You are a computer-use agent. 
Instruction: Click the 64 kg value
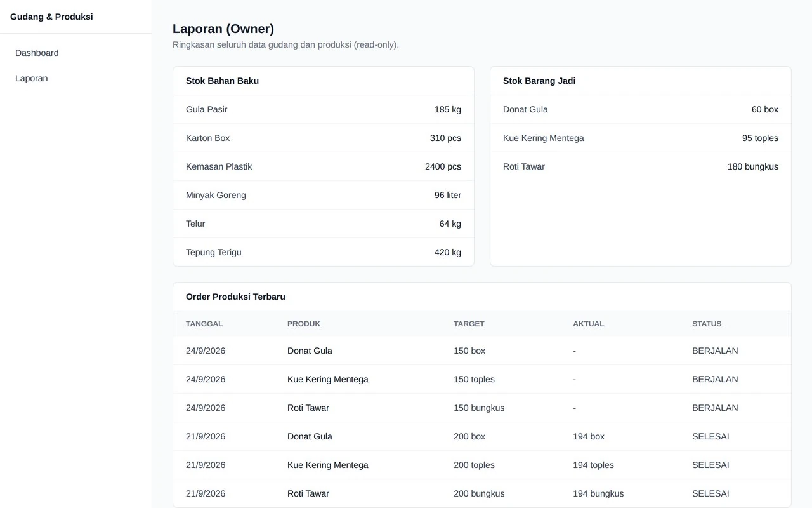(x=450, y=224)
